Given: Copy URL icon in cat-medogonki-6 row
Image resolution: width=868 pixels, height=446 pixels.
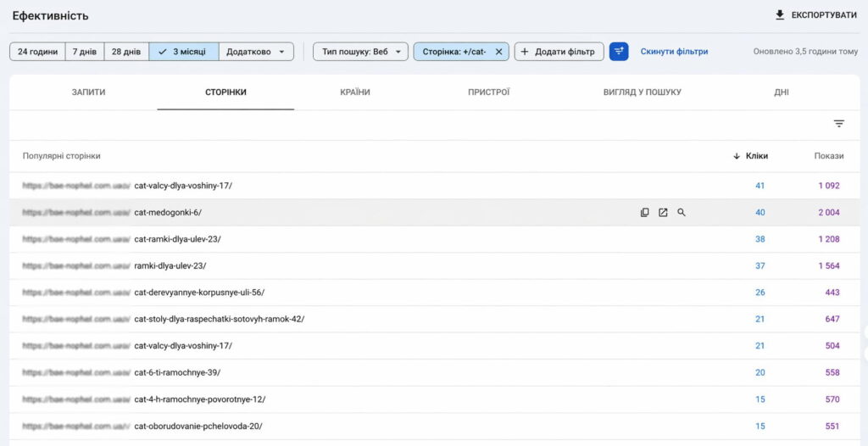Looking at the screenshot, I should (x=645, y=213).
